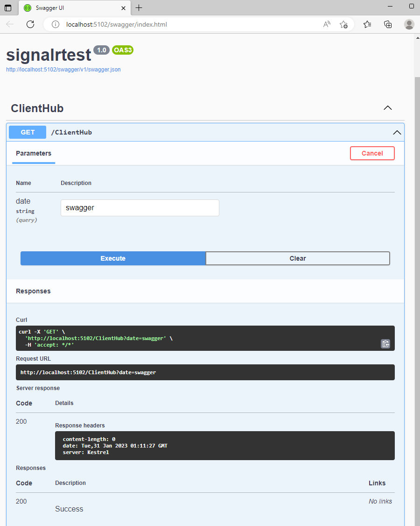
Task: Open the Favorites list
Action: tap(367, 24)
